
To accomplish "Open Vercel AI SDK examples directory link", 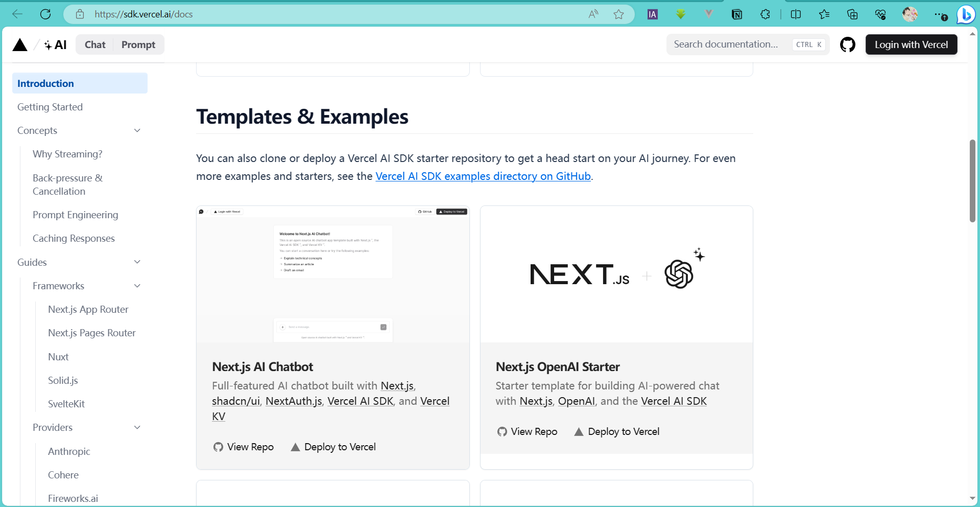I will (483, 176).
